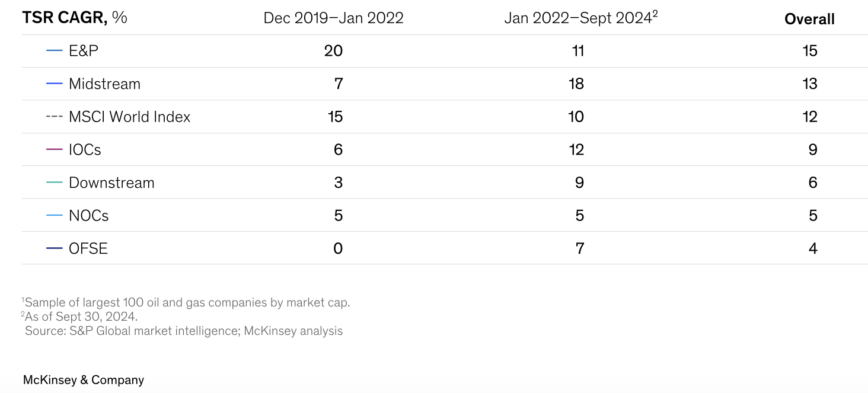Click the OFSE dark navy legend marker

coord(54,248)
